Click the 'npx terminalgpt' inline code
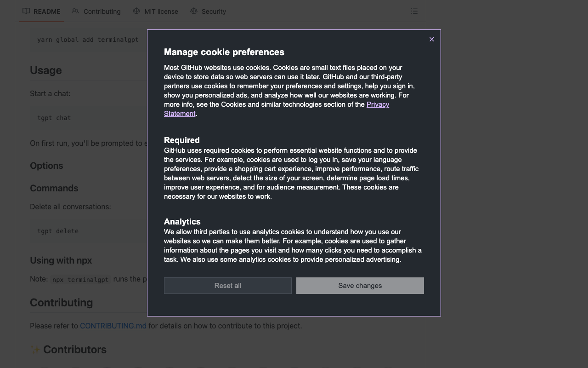This screenshot has width=588, height=368. coord(80,279)
